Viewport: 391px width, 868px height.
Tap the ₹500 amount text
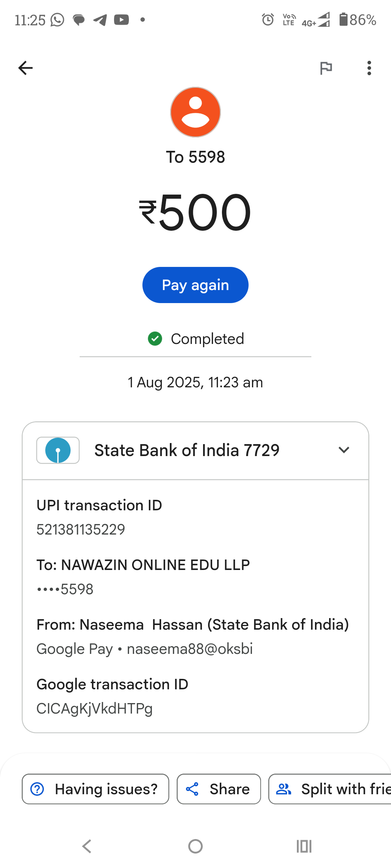point(195,212)
